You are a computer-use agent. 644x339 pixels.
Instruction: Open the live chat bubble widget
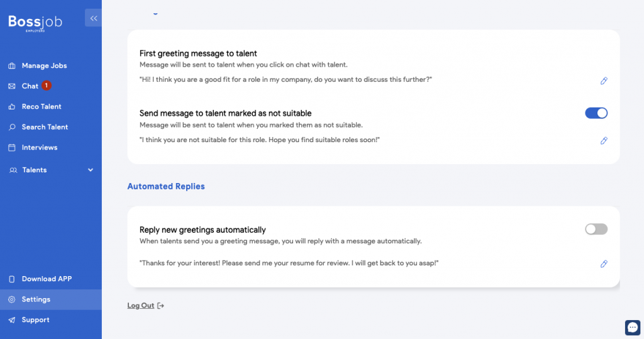point(633,328)
